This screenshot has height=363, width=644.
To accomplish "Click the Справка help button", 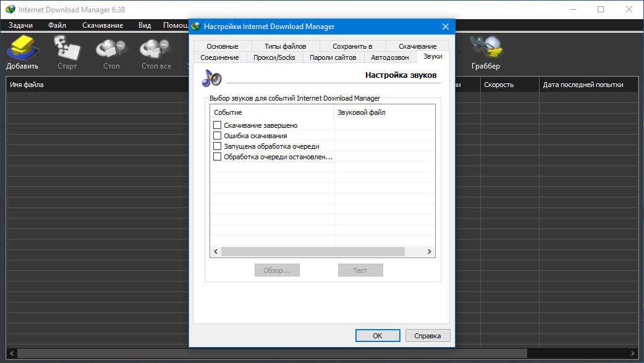I will (x=428, y=335).
